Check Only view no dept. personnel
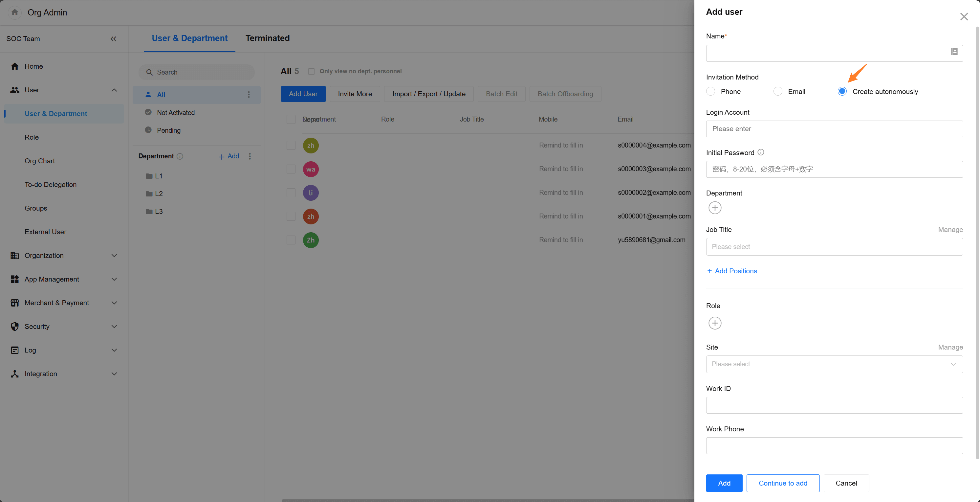The width and height of the screenshot is (980, 502). tap(311, 72)
